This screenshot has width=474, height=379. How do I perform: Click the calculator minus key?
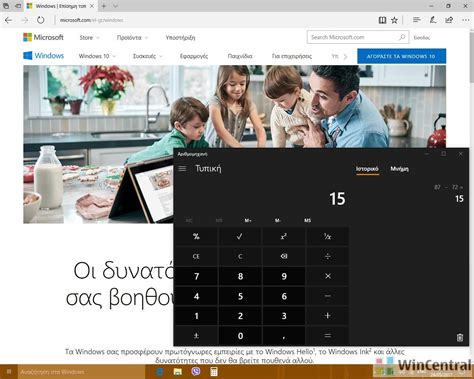tap(327, 296)
